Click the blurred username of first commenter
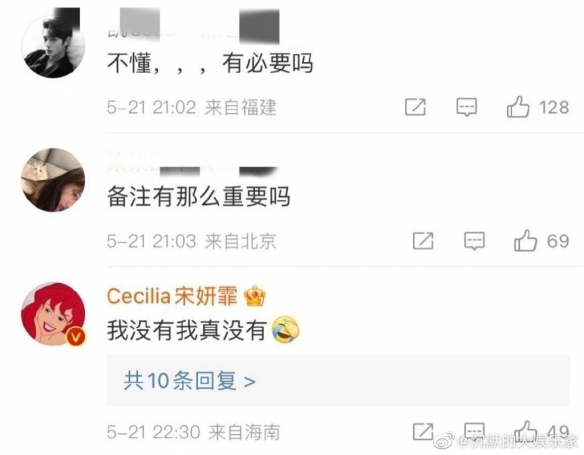Image resolution: width=584 pixels, height=455 pixels. coord(193,28)
